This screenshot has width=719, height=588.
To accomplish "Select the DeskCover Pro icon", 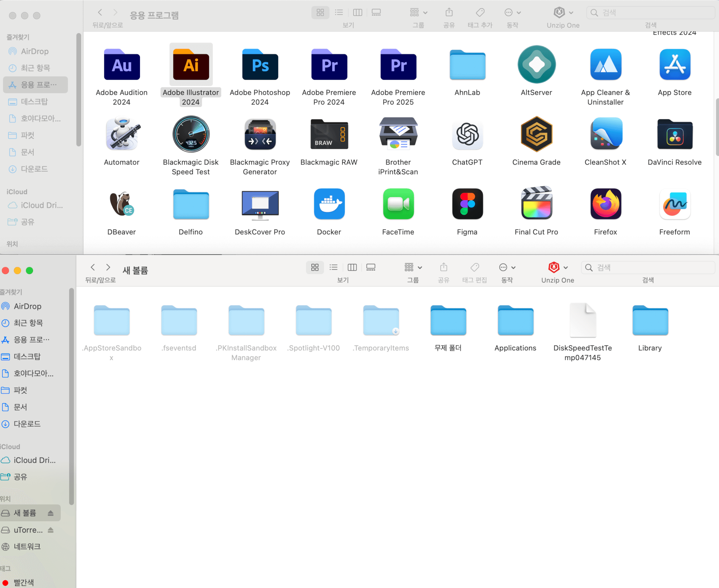I will pos(260,205).
